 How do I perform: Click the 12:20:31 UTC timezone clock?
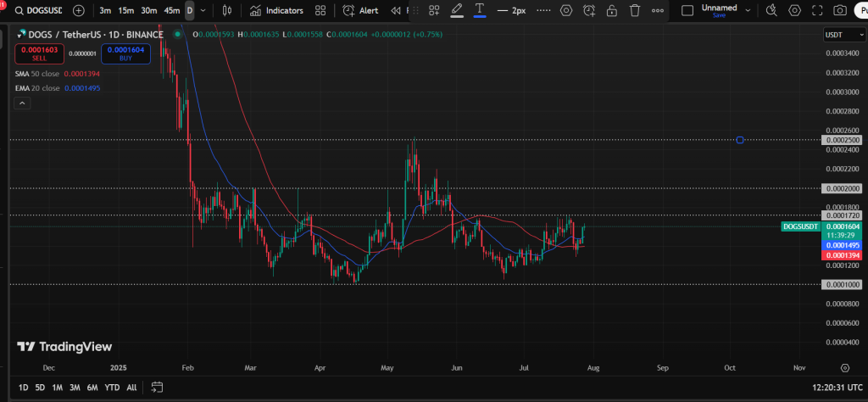(837, 387)
